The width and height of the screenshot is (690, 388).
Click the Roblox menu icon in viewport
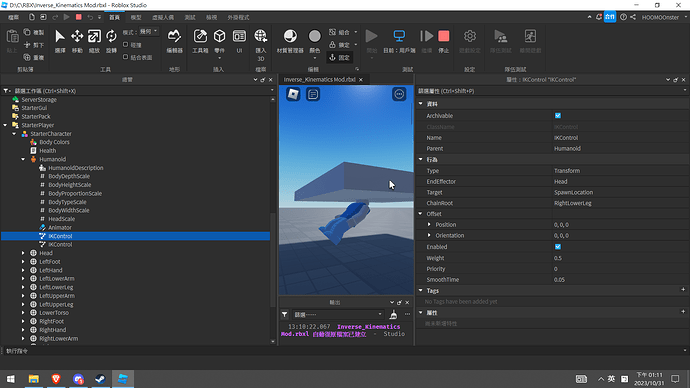click(293, 94)
